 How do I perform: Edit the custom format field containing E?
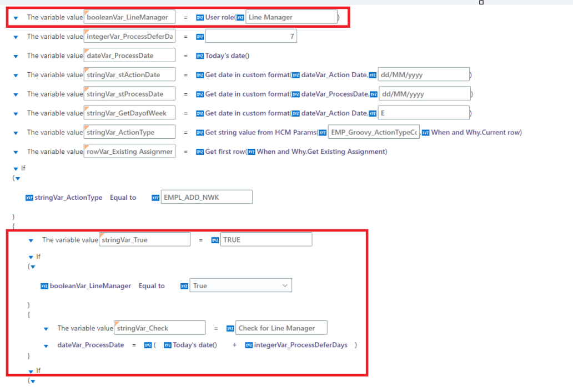pyautogui.click(x=424, y=113)
